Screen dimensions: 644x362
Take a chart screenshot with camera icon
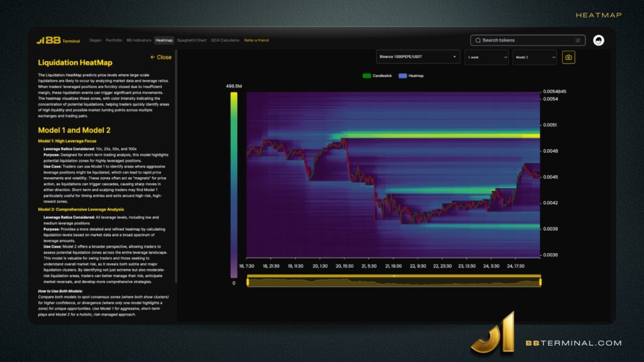pyautogui.click(x=569, y=57)
